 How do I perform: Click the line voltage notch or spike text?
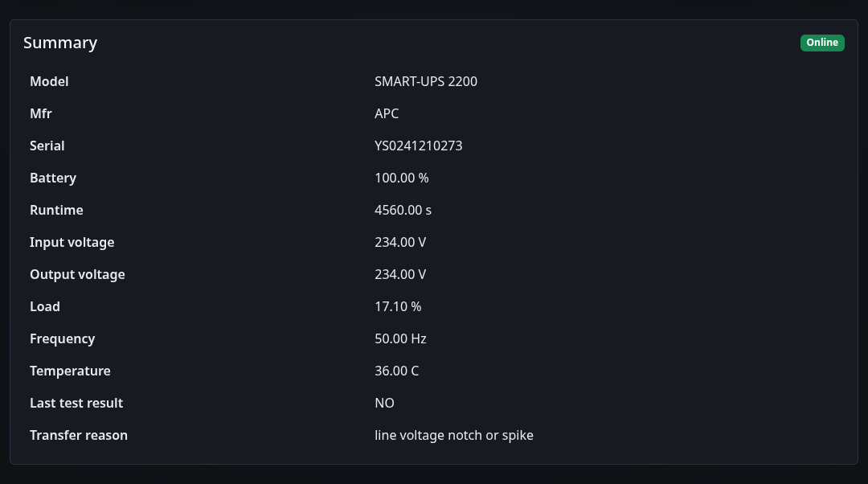(x=454, y=435)
